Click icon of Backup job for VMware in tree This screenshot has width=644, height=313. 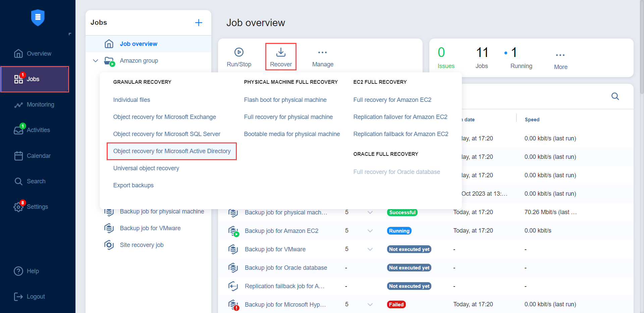(109, 228)
